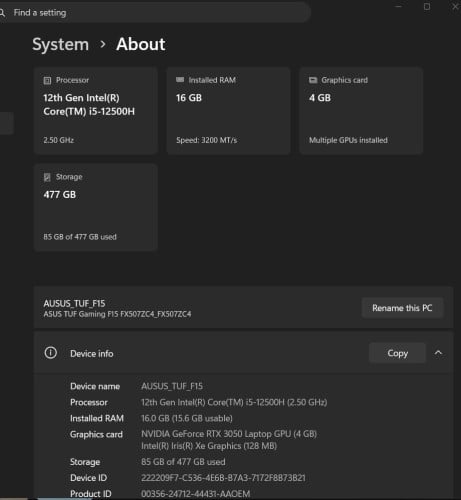
Task: Copy the device info
Action: tap(397, 353)
